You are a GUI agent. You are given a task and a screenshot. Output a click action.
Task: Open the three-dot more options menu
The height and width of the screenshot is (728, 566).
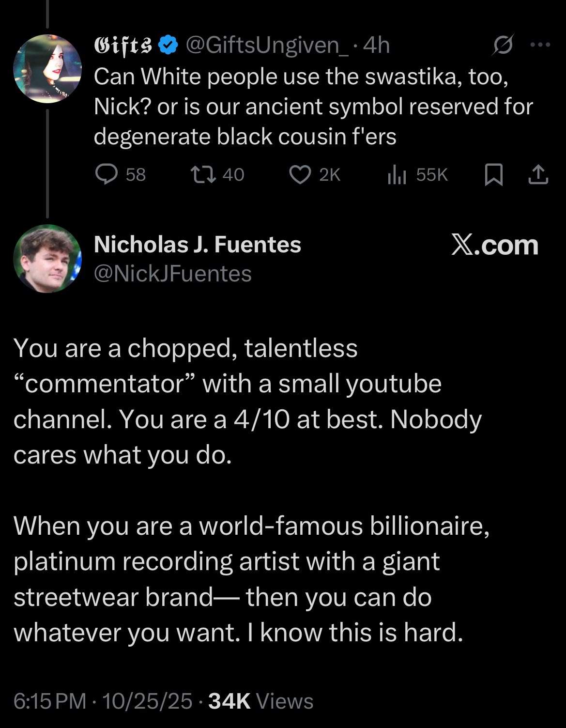point(540,45)
